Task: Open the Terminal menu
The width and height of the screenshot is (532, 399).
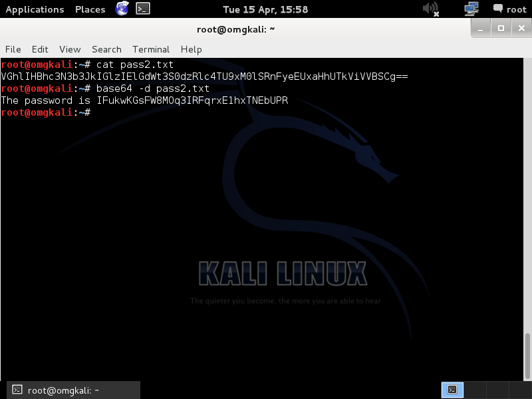Action: [x=151, y=49]
